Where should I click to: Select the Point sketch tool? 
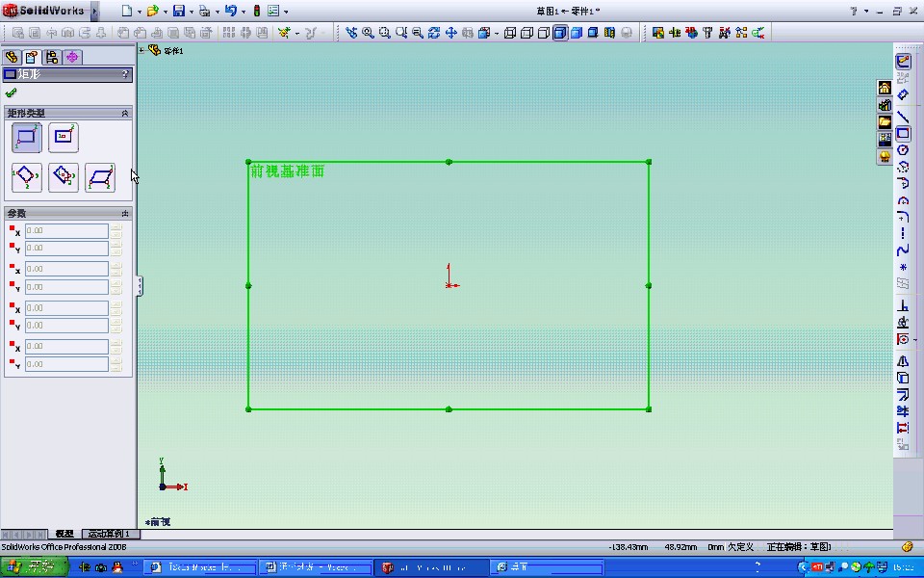tap(903, 267)
